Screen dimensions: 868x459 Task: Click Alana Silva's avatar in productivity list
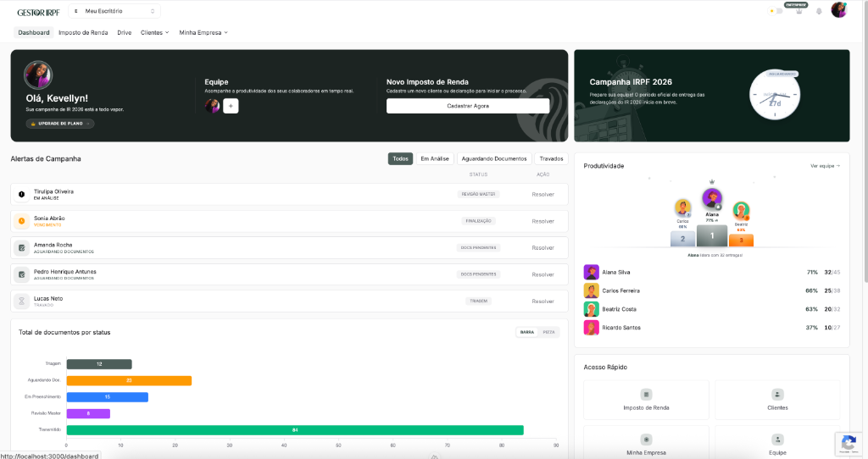(591, 272)
